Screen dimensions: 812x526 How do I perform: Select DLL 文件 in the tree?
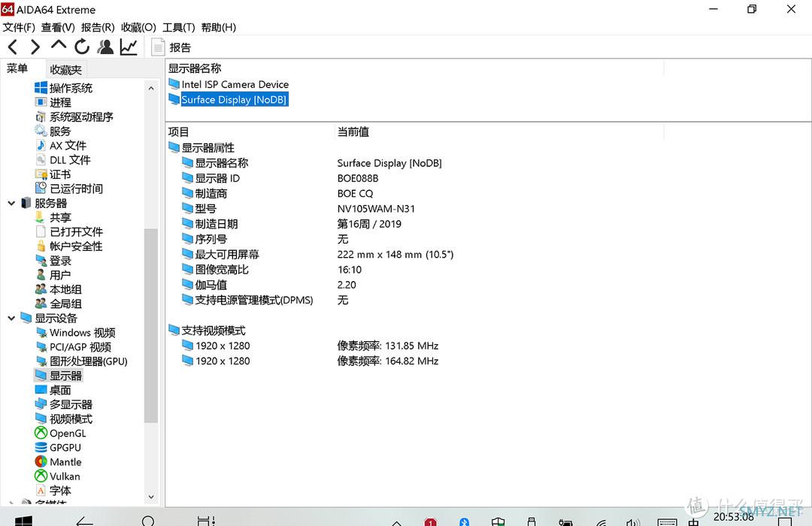click(x=62, y=160)
